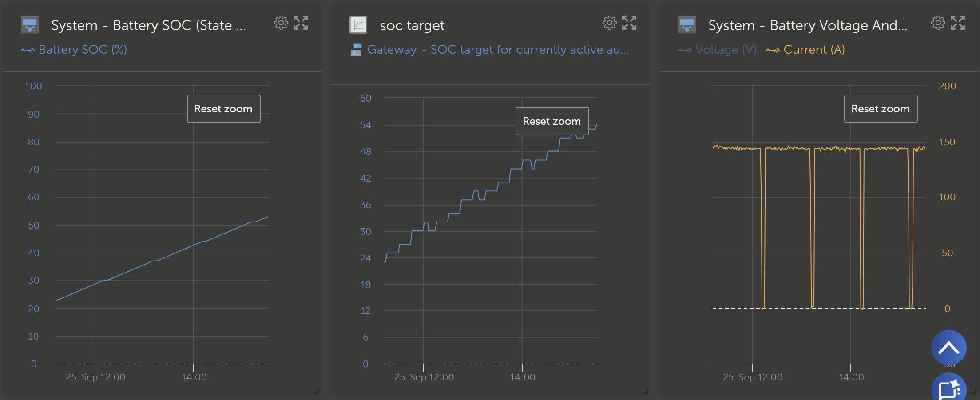Click the feedback icon at bottom right
This screenshot has width=980, height=400.
point(949,389)
